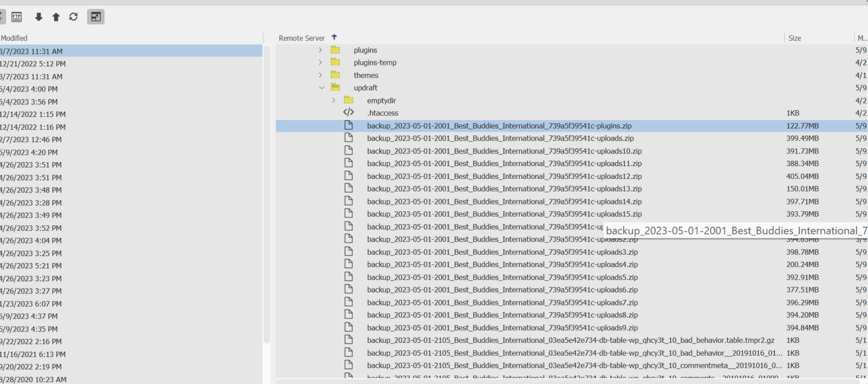868x384 pixels.
Task: Expand the plugins folder chevron
Action: [320, 50]
